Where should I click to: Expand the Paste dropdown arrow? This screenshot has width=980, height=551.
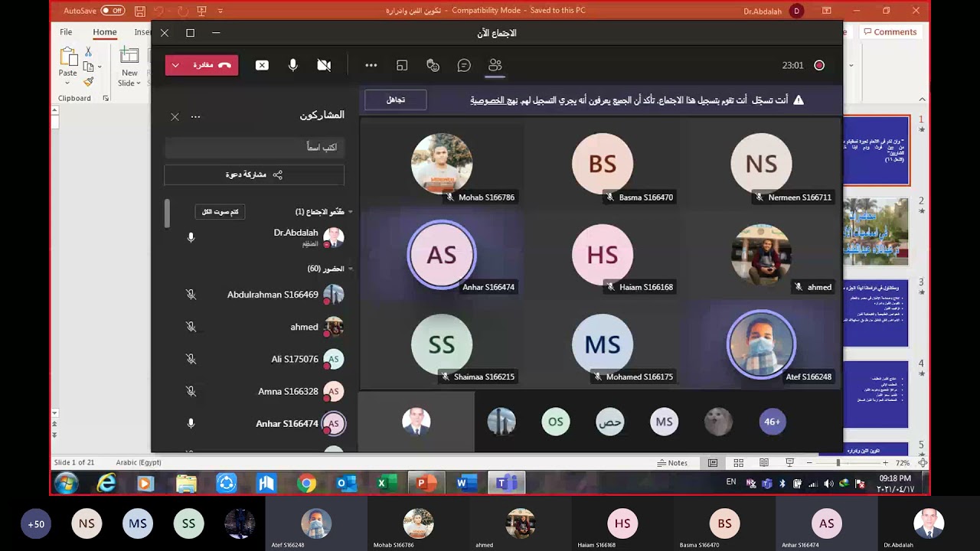[67, 83]
